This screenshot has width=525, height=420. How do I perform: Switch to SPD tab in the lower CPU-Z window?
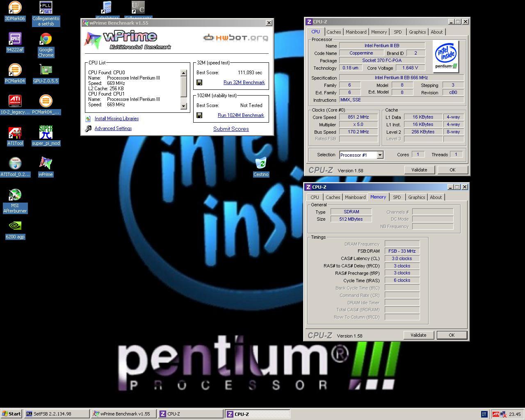click(397, 197)
